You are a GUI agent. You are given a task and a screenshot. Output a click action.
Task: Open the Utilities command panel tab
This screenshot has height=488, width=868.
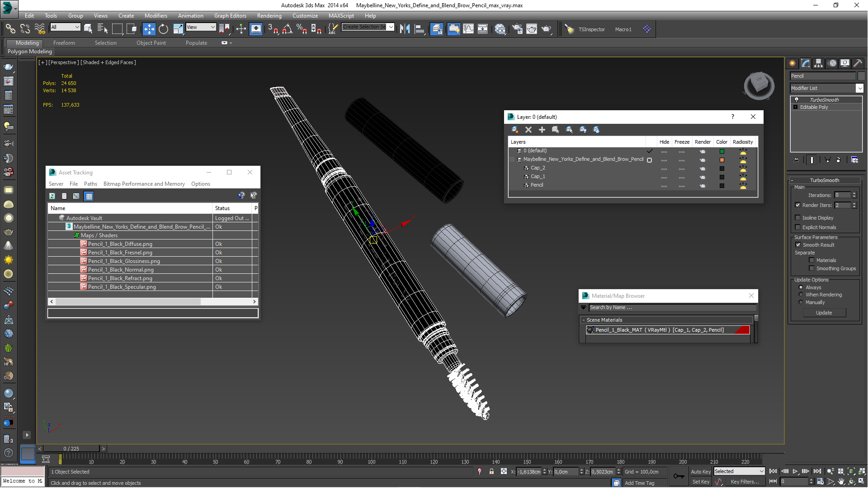coord(858,63)
